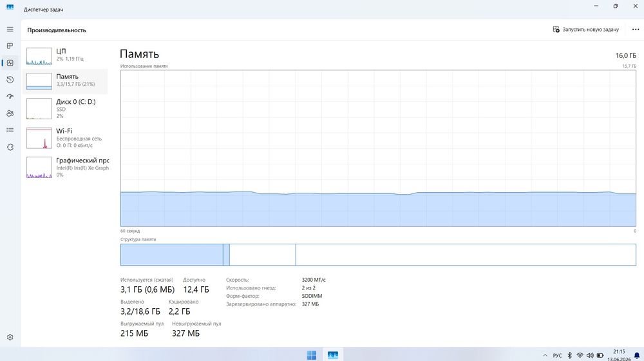Viewport: 644px width, 361px height.
Task: Select the ЦП performance item
Action: [66, 55]
